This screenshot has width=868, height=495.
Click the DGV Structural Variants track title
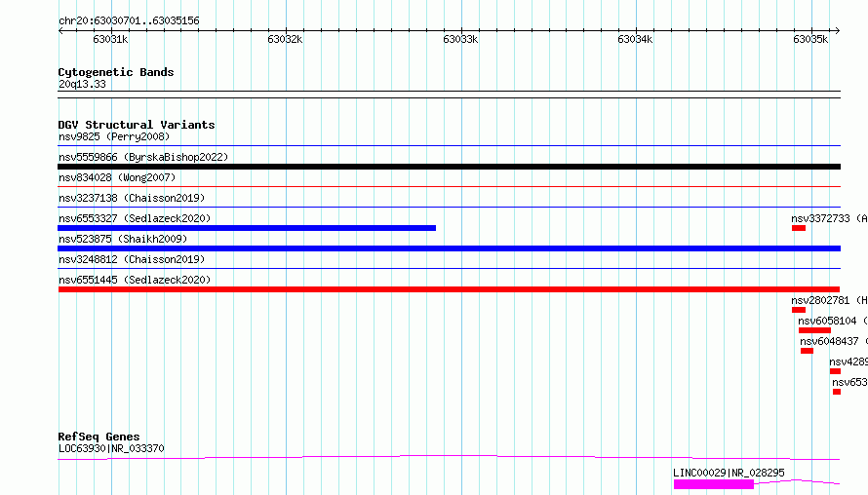coord(137,125)
